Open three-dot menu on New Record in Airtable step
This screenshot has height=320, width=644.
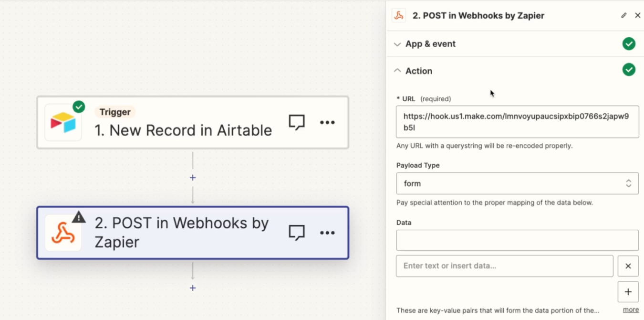coord(327,122)
